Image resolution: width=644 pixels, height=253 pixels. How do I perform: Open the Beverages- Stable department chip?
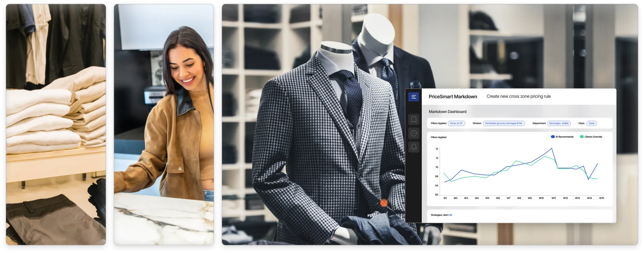pos(559,123)
